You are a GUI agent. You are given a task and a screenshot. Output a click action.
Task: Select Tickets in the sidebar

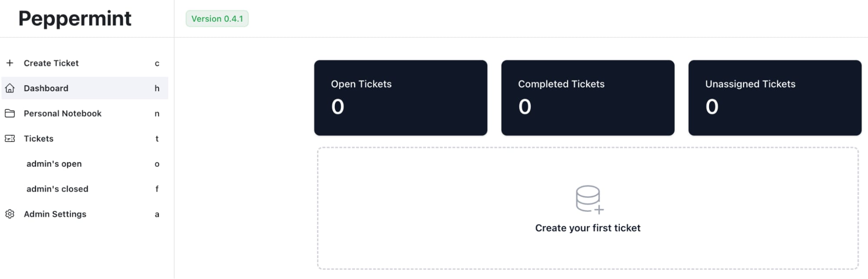point(39,139)
